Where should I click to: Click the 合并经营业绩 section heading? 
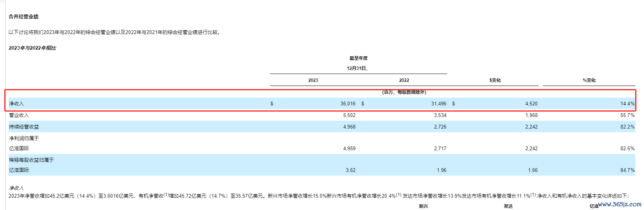[x=24, y=16]
